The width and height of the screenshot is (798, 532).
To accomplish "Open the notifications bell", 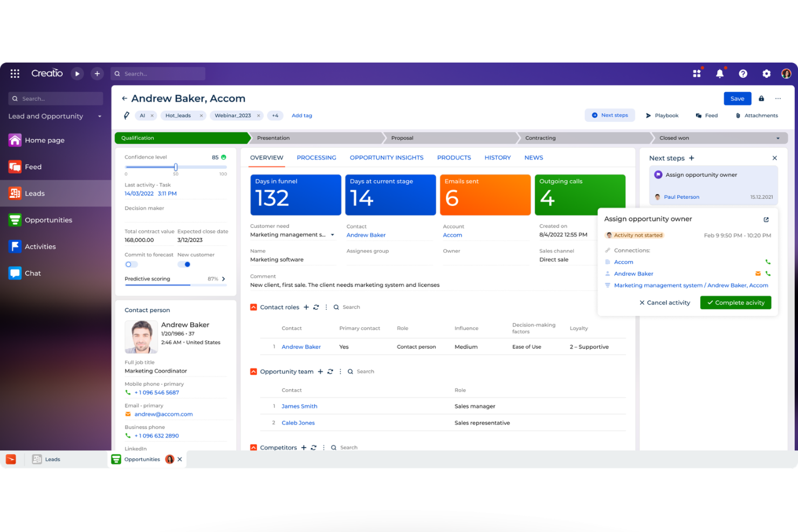I will click(720, 73).
